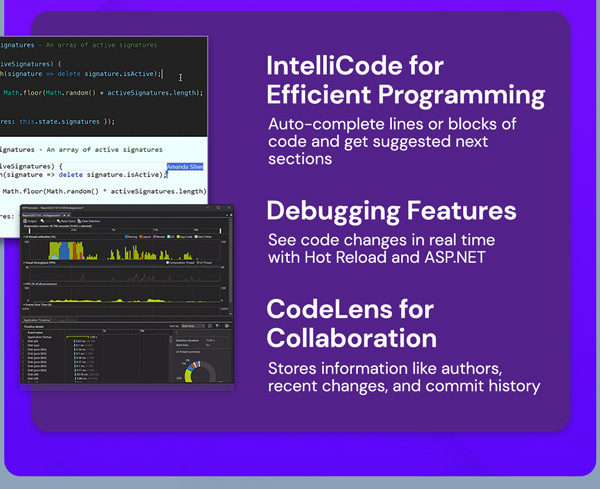Screen dimensions: 600x489
Task: Open the Sort by dropdown in Timeline details
Action: click(x=193, y=326)
